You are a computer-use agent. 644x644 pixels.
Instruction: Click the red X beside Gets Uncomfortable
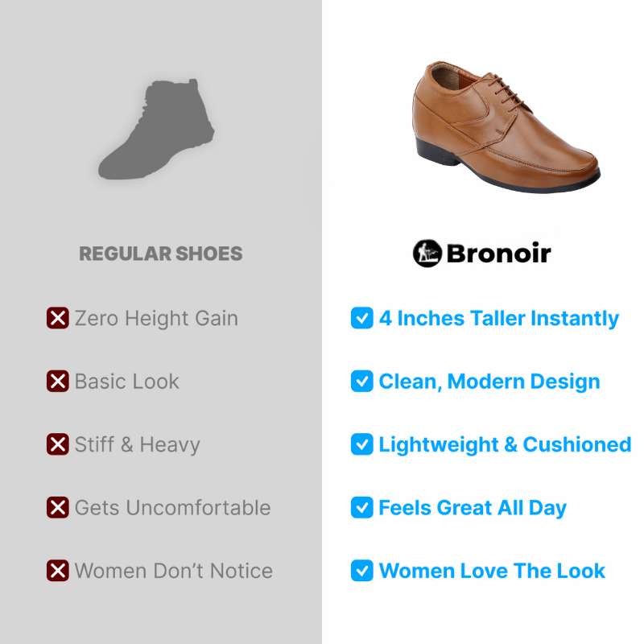(x=57, y=508)
